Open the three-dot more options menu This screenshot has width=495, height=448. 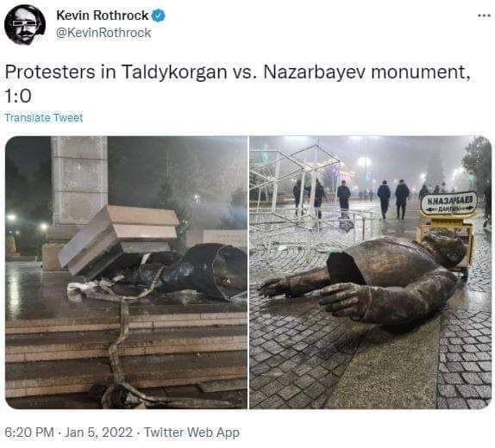483,16
